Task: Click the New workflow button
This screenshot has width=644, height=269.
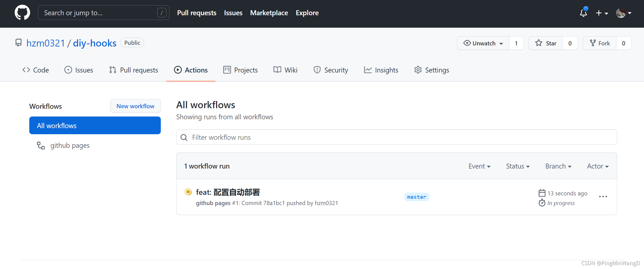Action: click(x=135, y=106)
